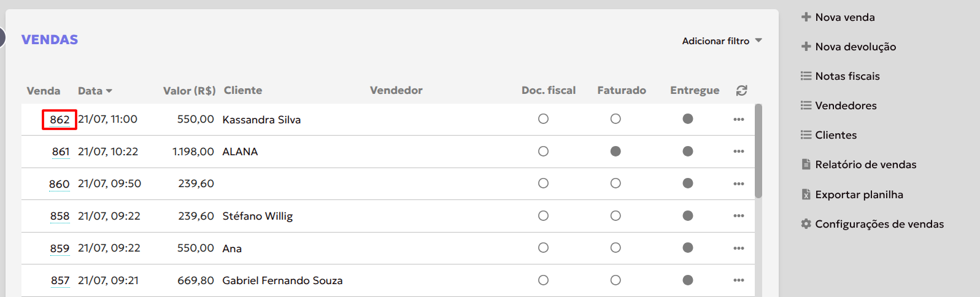Sort by the Data column arrow
This screenshot has height=297, width=980.
[x=109, y=91]
